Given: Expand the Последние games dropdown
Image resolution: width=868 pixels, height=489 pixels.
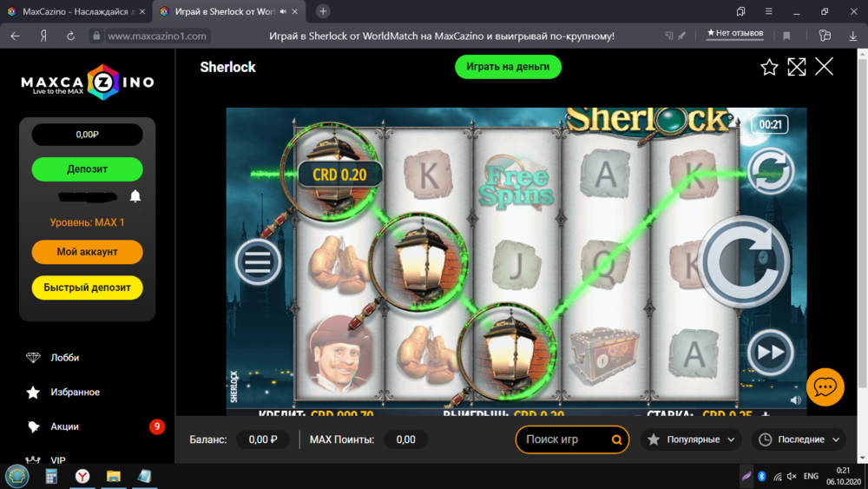Looking at the screenshot, I should coord(799,439).
